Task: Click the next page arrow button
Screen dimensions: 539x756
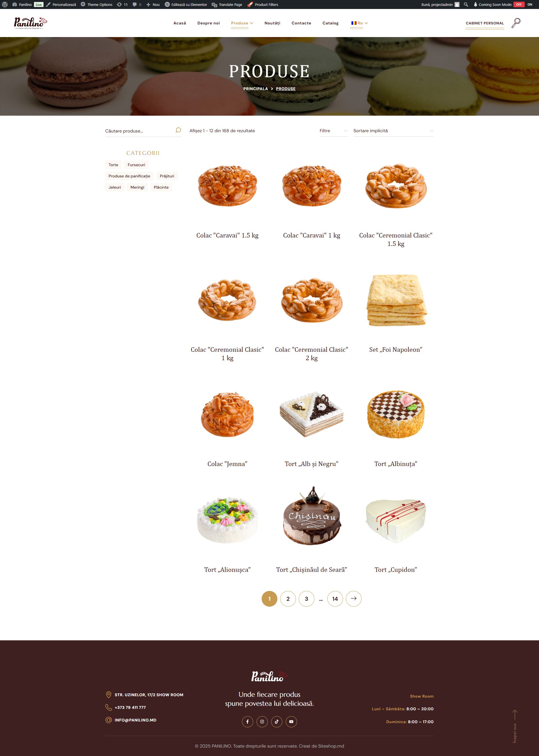Action: pyautogui.click(x=353, y=598)
